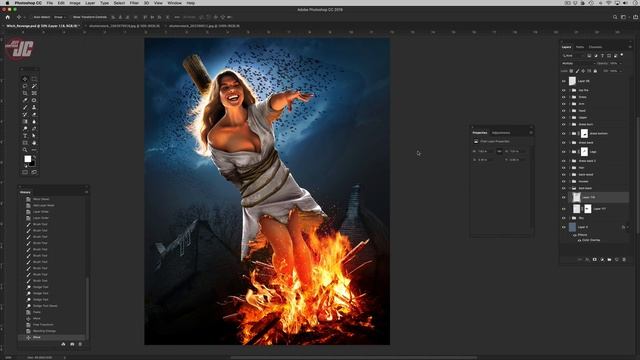Screen dimensions: 640x360
Task: Expand the Arm group folder
Action: coord(569,104)
